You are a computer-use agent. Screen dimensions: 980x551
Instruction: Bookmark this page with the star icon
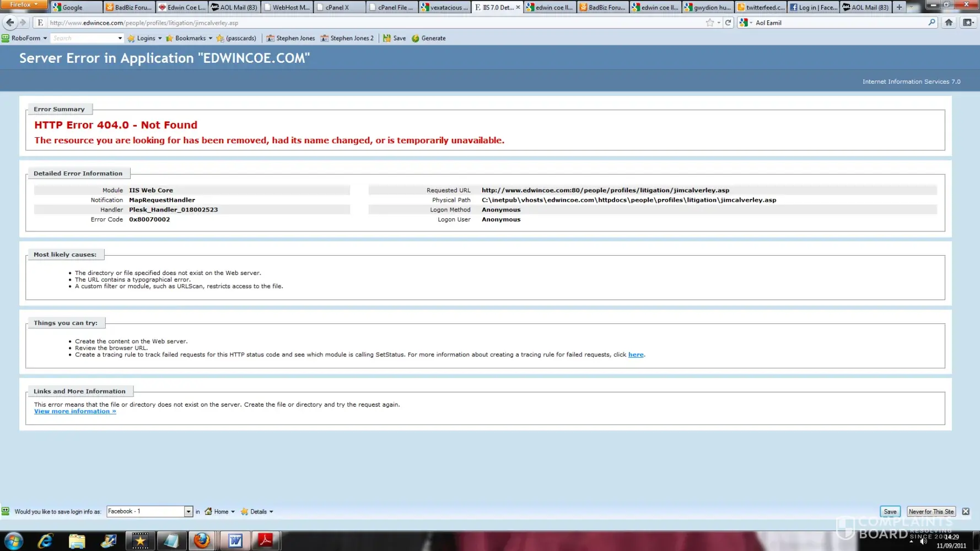[709, 23]
